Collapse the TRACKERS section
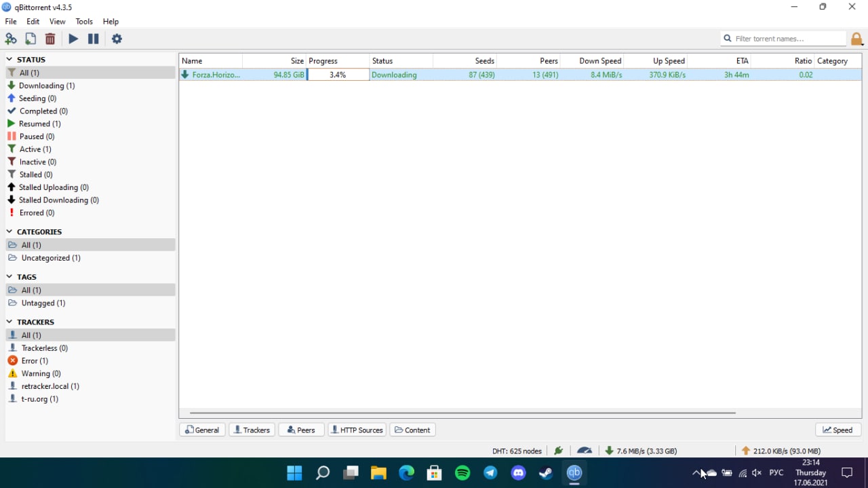 (9, 322)
